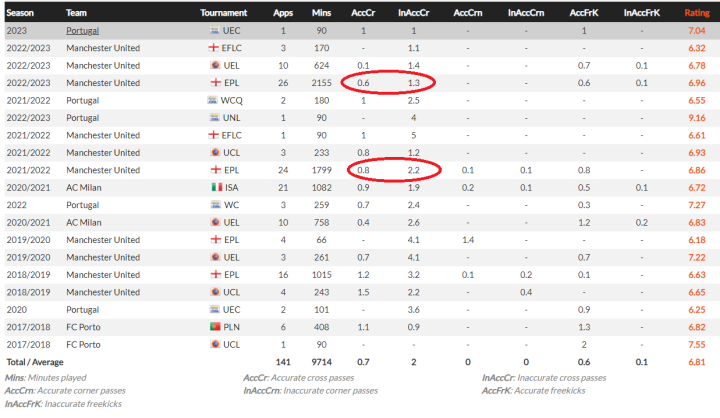720x418 pixels.
Task: Click the WCQ tournament icon for Portugal
Action: [212, 100]
